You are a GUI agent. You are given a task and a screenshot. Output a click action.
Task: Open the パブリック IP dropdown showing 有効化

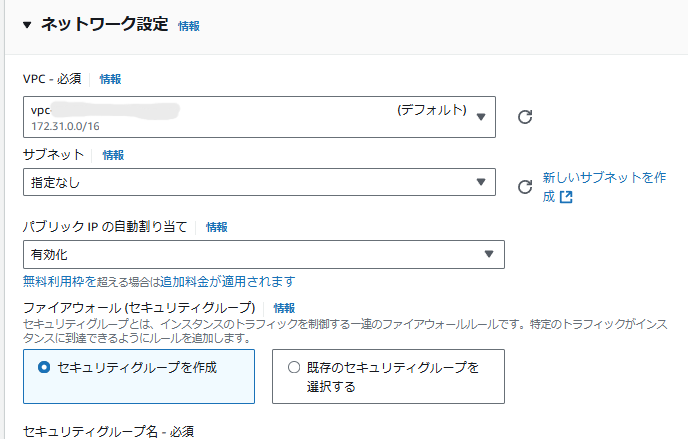pyautogui.click(x=264, y=254)
